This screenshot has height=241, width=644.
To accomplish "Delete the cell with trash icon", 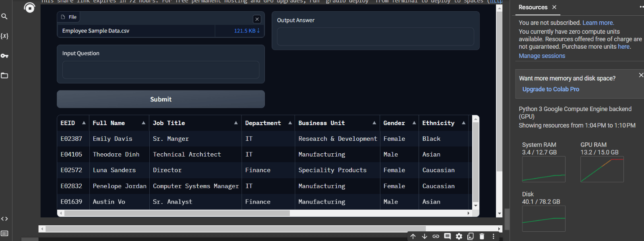I will (482, 237).
